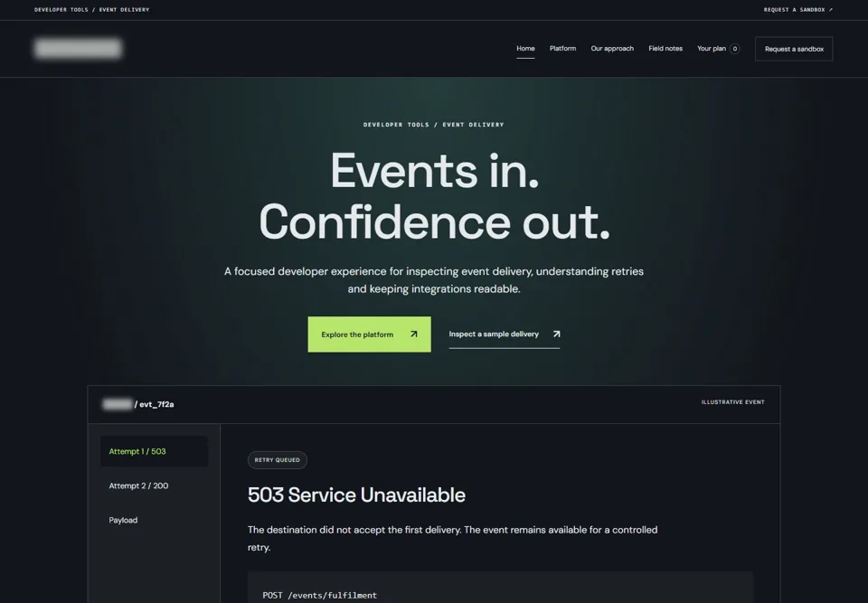Click the green Explore the platform button
868x603 pixels.
click(x=369, y=334)
